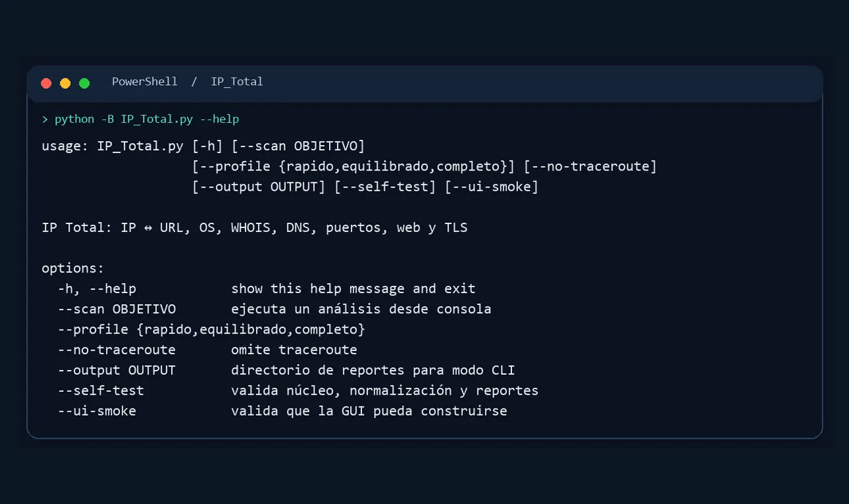Click the prompt chevron before python

(45, 119)
